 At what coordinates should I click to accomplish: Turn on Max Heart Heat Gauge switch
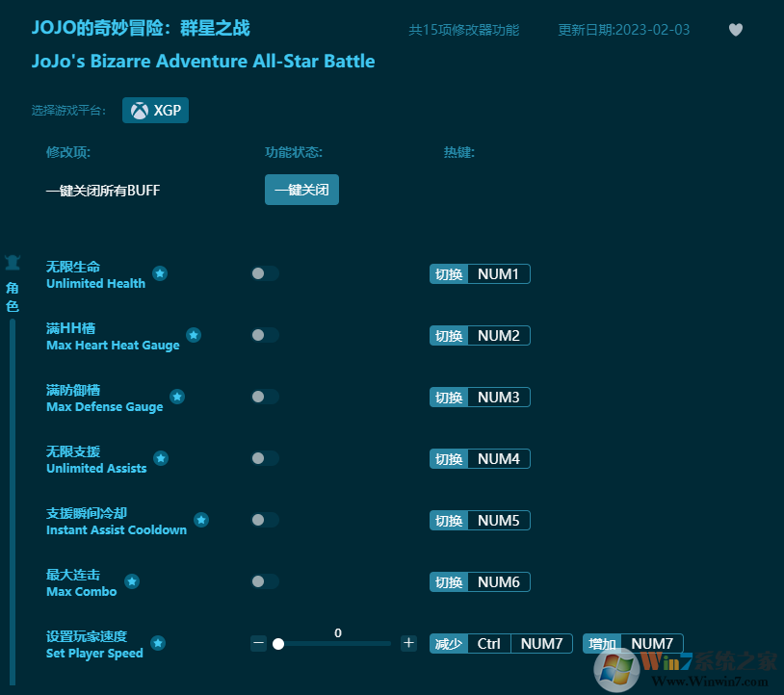tap(264, 335)
